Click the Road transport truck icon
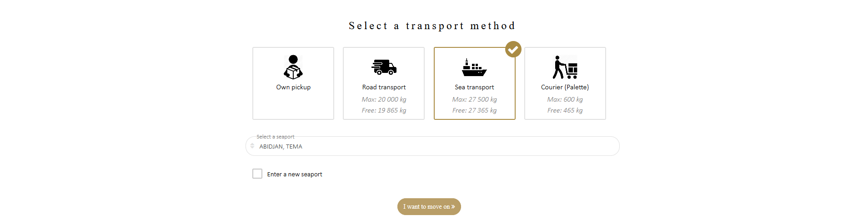The height and width of the screenshot is (221, 868). [x=384, y=67]
